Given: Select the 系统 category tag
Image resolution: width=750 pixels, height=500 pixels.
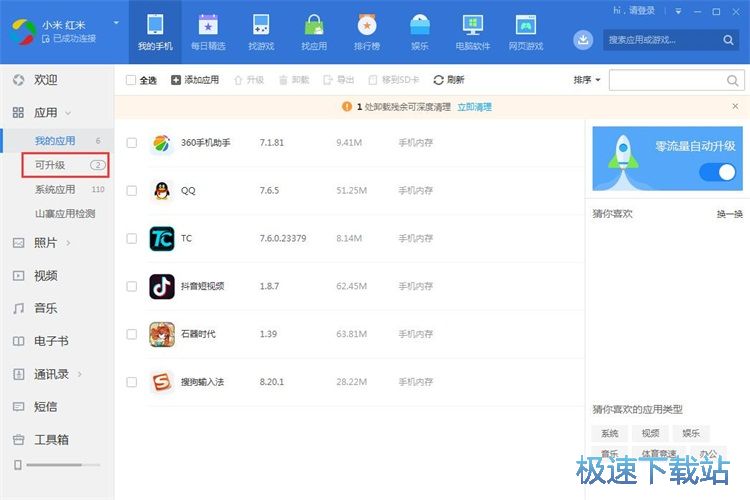Looking at the screenshot, I should click(609, 433).
